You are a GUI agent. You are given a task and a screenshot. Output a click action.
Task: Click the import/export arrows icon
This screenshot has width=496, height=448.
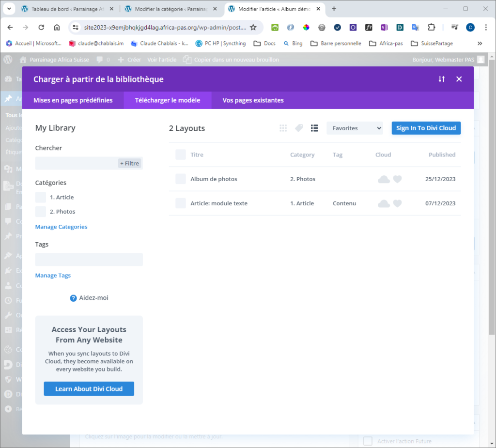[x=441, y=79]
